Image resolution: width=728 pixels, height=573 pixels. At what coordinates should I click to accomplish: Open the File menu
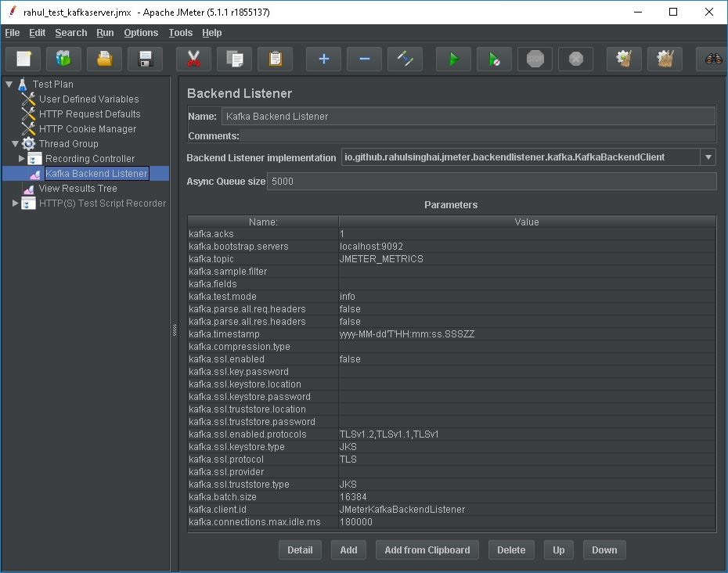pyautogui.click(x=12, y=33)
